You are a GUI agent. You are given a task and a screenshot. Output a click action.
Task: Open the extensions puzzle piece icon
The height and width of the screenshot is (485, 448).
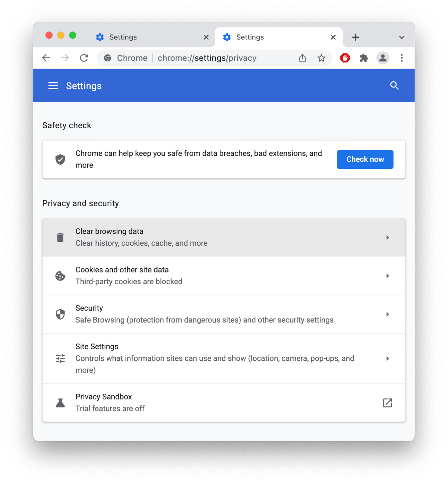(x=364, y=58)
